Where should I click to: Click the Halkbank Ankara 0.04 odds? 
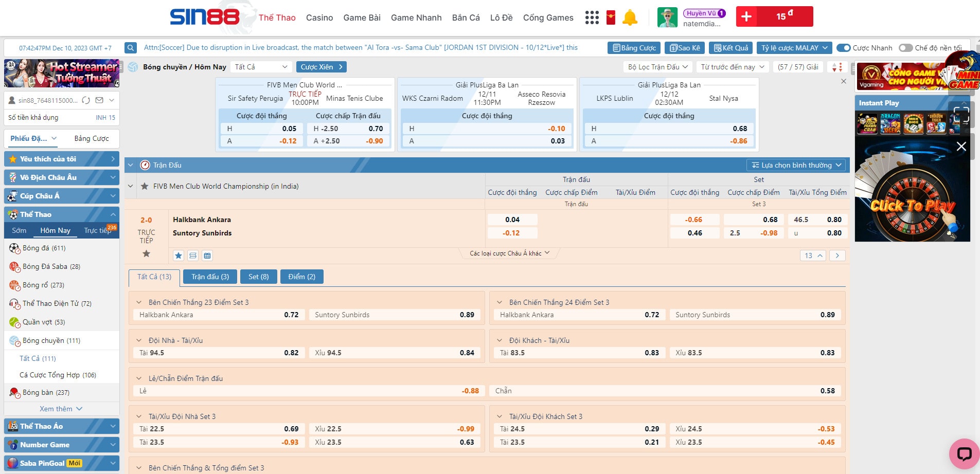point(512,220)
